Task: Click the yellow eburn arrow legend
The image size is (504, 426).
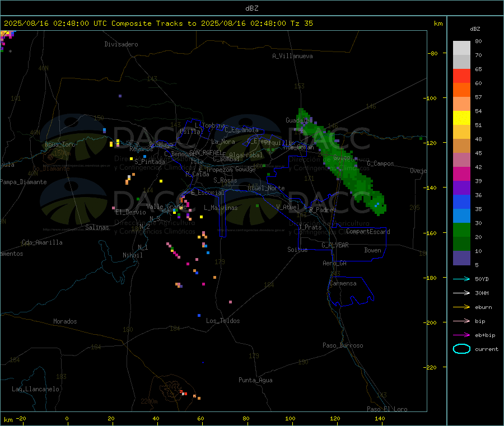Action: (x=461, y=307)
